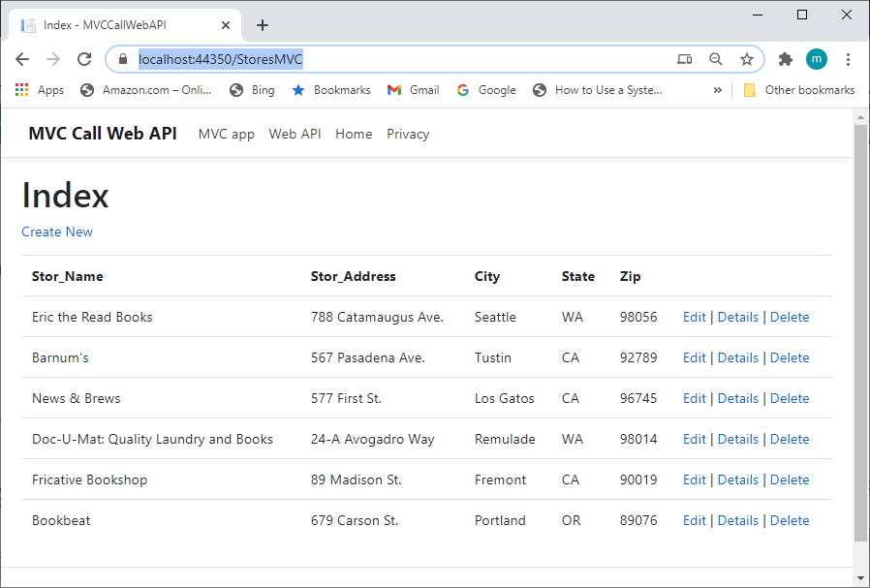870x588 pixels.
Task: Expand the hidden bookmarks overflow chevron
Action: (x=718, y=89)
